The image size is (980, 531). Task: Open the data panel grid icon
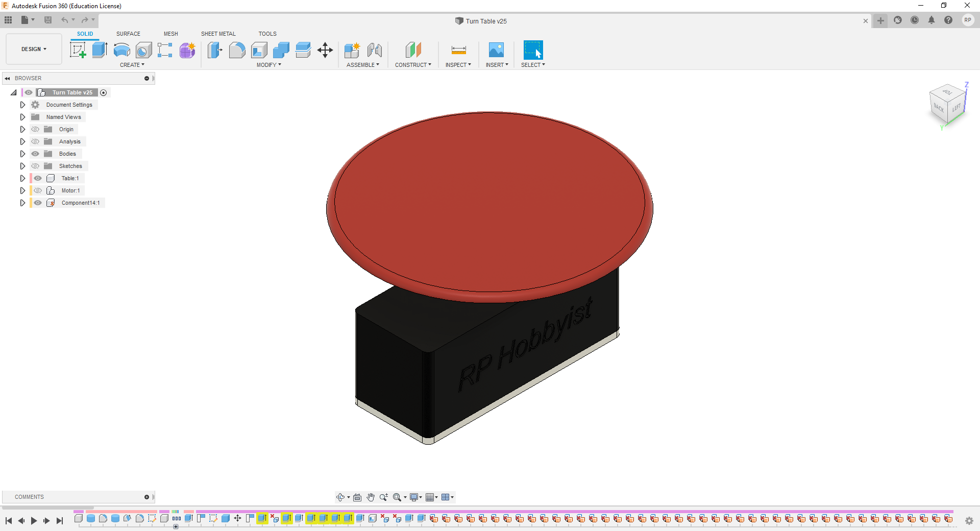coord(8,20)
